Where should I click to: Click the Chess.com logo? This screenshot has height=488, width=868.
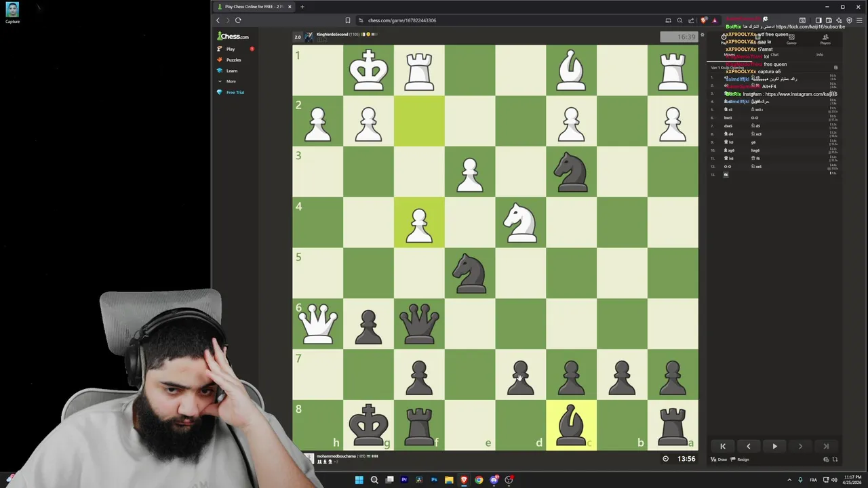(x=233, y=37)
